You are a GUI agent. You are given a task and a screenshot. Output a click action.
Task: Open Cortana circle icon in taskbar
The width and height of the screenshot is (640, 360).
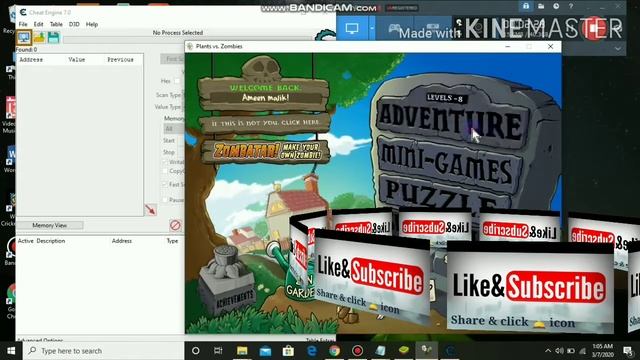(x=196, y=351)
